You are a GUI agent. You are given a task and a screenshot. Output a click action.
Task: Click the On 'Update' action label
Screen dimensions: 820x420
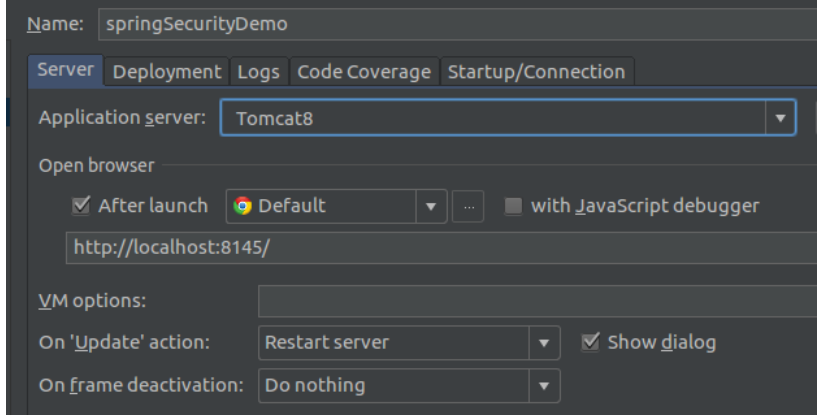point(124,343)
